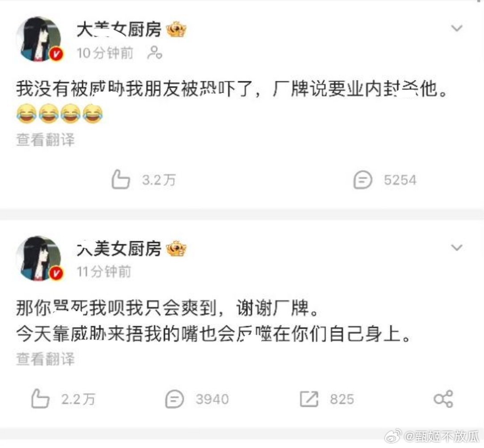Tap the 5254 comment count
Screen dimensions: 484x448
point(400,180)
